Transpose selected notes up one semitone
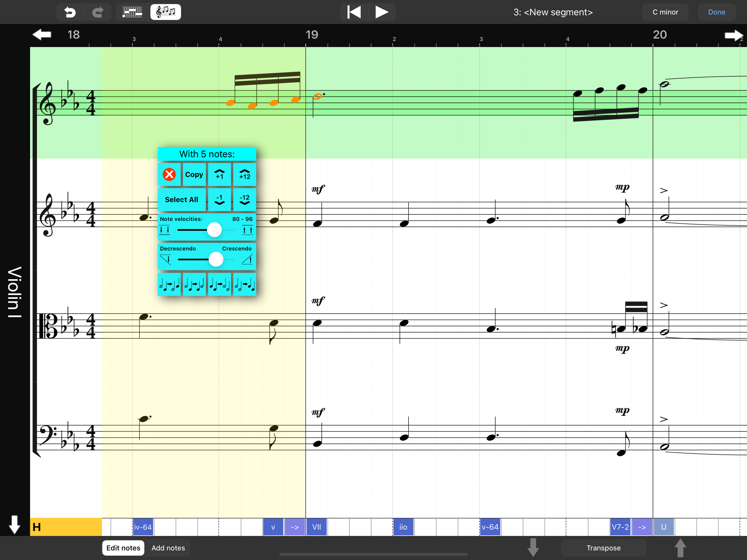This screenshot has height=560, width=747. click(x=220, y=175)
